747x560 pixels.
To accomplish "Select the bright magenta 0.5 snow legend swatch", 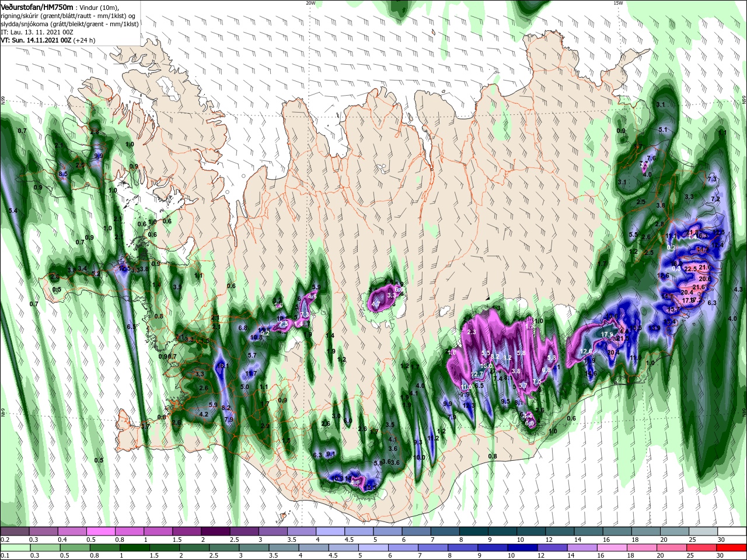I will click(101, 531).
